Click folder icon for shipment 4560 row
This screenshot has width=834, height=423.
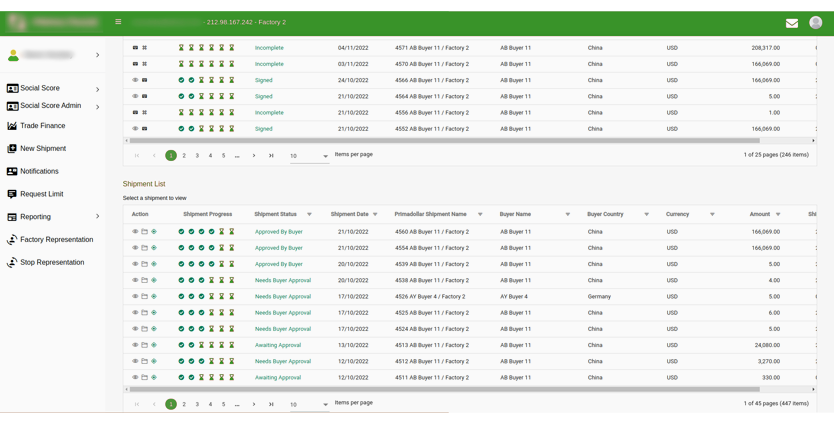(144, 232)
